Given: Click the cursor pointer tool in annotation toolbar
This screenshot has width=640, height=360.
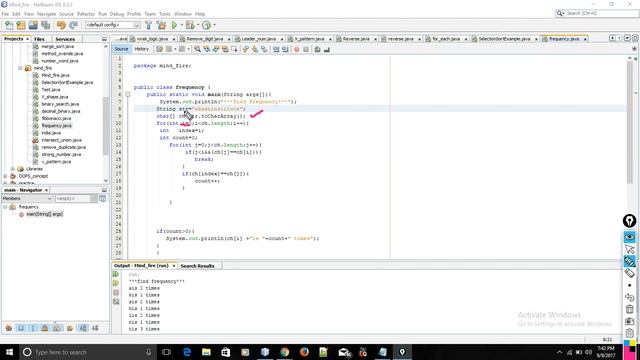Looking at the screenshot, I should [629, 249].
